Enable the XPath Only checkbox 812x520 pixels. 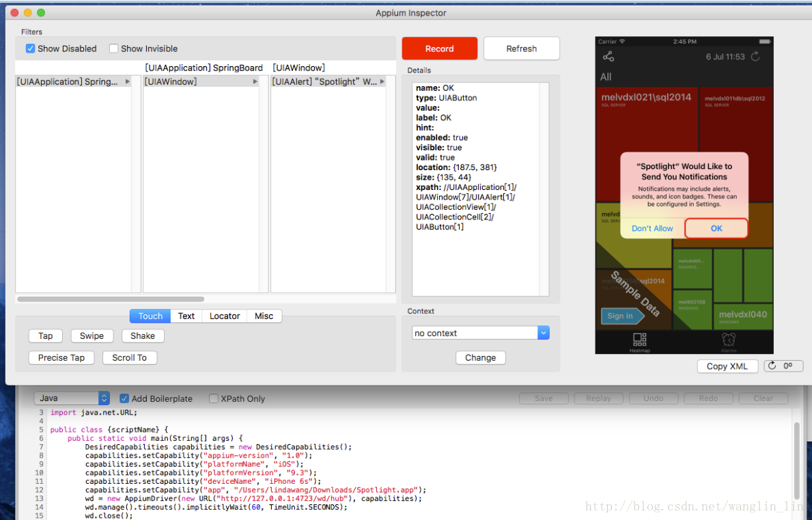213,398
